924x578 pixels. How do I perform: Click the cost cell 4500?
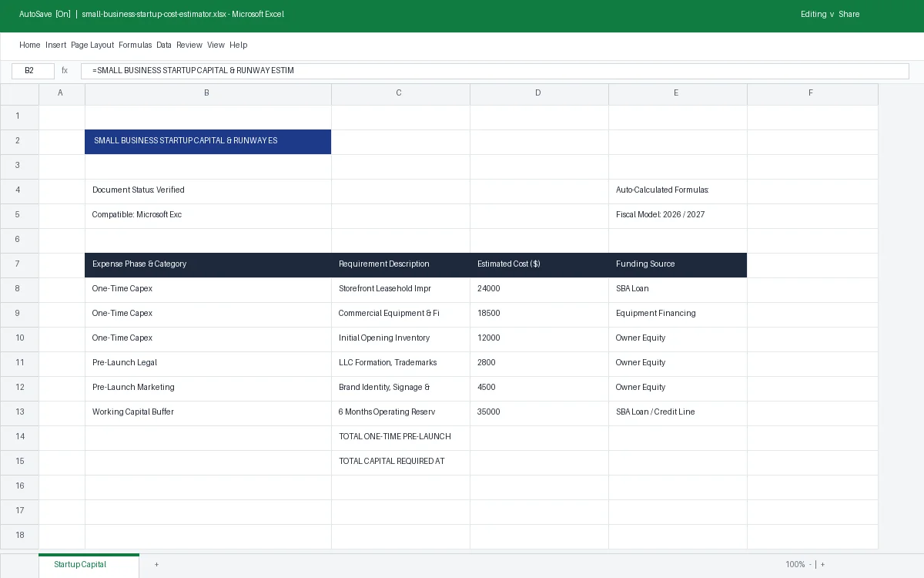click(539, 388)
